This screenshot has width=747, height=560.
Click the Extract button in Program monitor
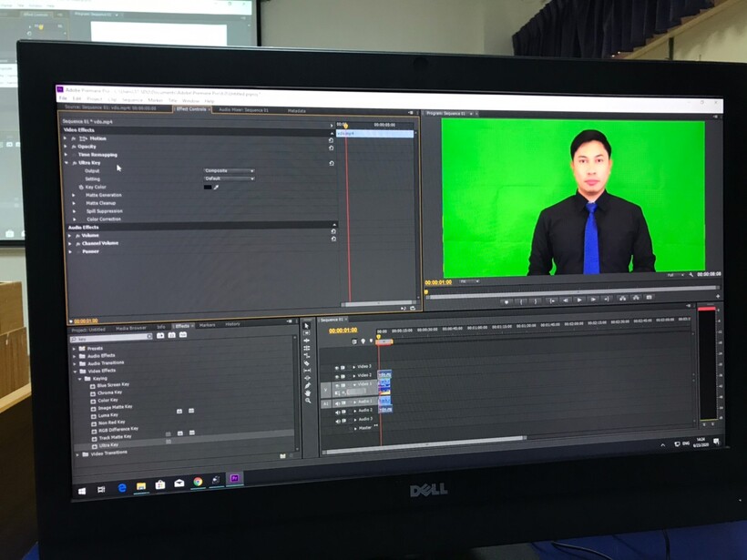point(636,298)
